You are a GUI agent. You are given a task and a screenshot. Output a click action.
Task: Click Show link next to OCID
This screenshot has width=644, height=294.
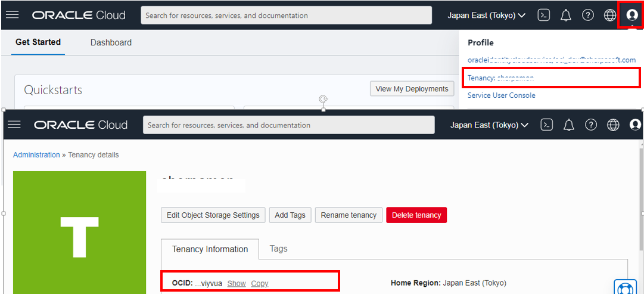[237, 283]
